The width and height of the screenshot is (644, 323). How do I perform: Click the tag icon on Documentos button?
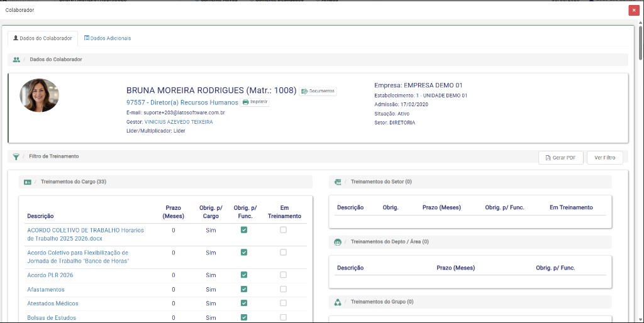(304, 92)
